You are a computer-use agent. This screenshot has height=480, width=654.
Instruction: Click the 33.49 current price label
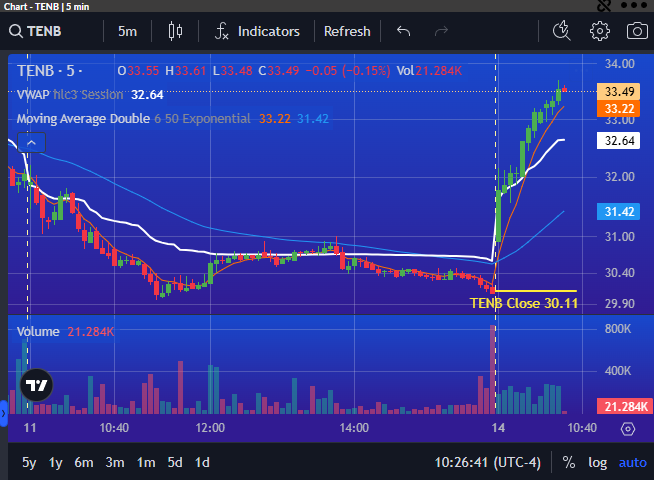[619, 91]
